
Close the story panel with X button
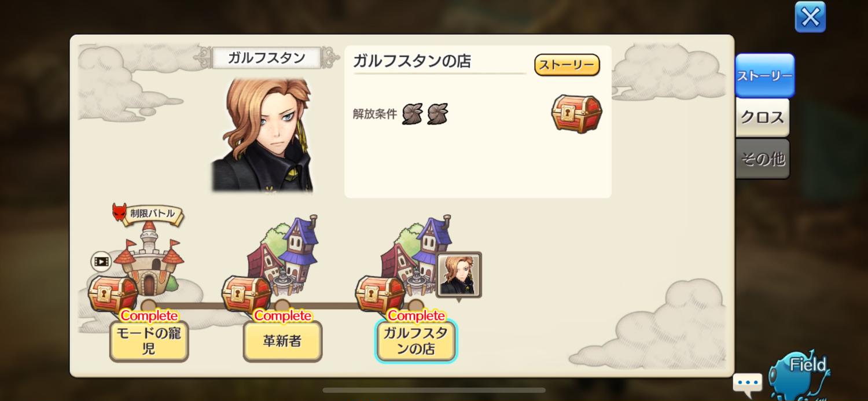point(810,17)
